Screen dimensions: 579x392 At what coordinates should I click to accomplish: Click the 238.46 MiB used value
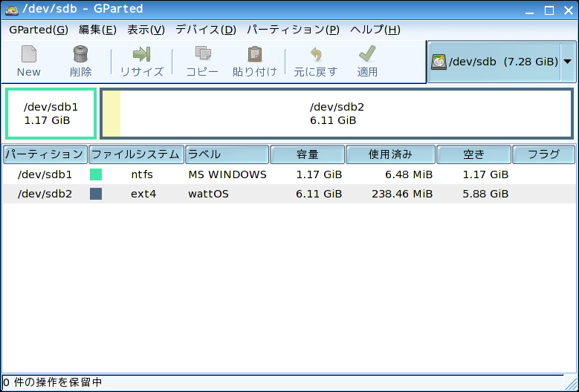pos(402,194)
